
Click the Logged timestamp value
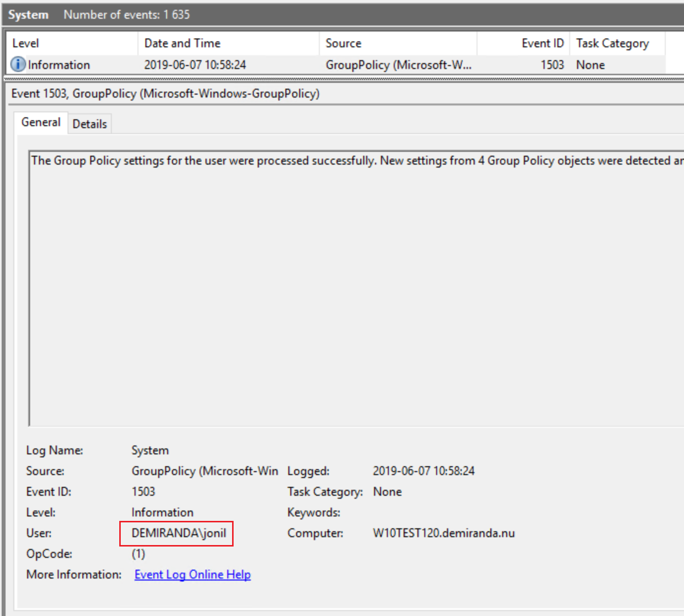point(424,471)
